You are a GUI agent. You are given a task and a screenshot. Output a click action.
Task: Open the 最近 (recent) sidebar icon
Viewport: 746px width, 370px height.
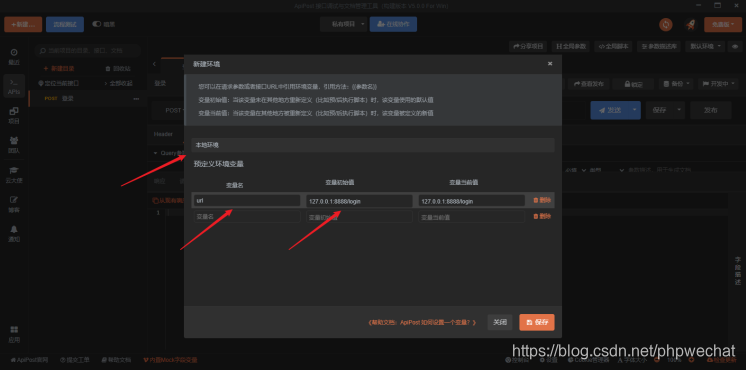pos(14,57)
